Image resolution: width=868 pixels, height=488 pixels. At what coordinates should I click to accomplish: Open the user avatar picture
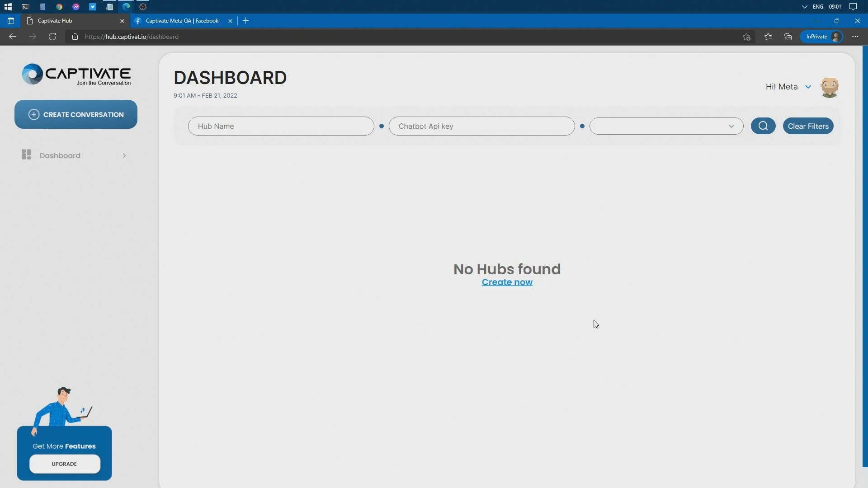click(x=829, y=87)
